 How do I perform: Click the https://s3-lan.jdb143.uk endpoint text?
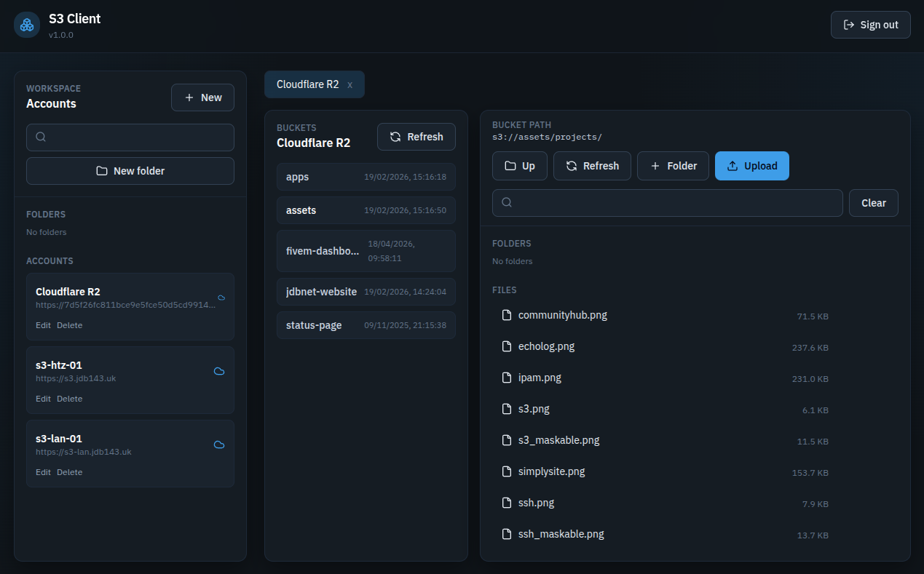tap(84, 452)
